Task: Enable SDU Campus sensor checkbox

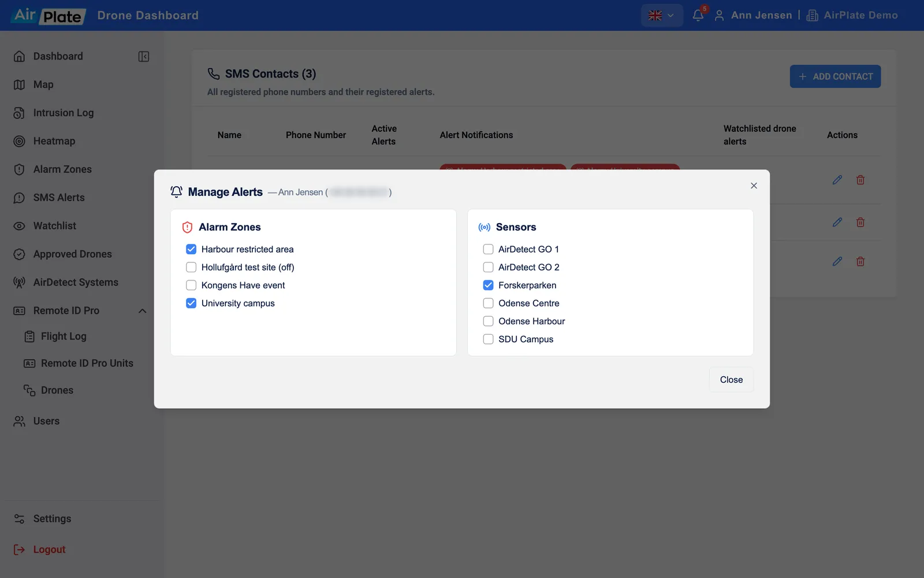Action: tap(488, 339)
